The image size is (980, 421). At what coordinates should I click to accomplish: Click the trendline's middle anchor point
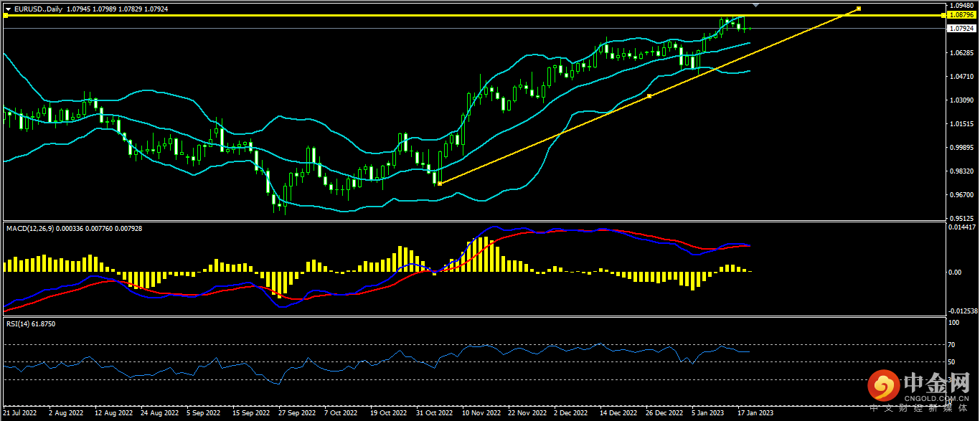pyautogui.click(x=649, y=95)
